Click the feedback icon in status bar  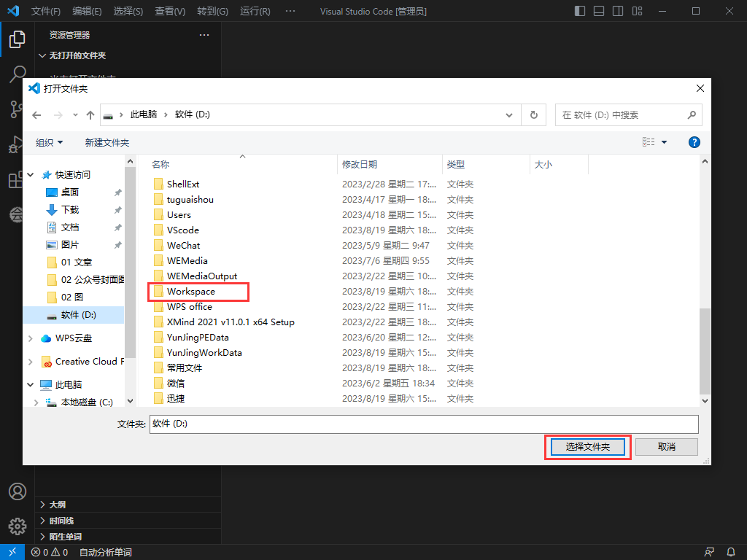(709, 552)
